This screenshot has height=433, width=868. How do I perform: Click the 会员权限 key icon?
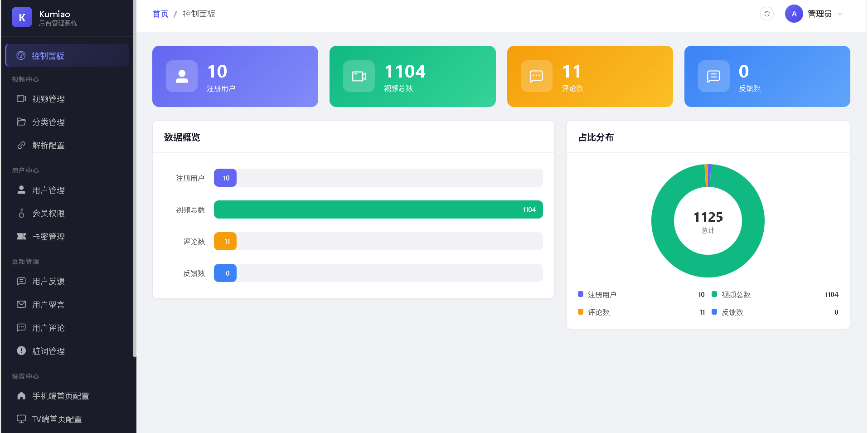pos(21,213)
